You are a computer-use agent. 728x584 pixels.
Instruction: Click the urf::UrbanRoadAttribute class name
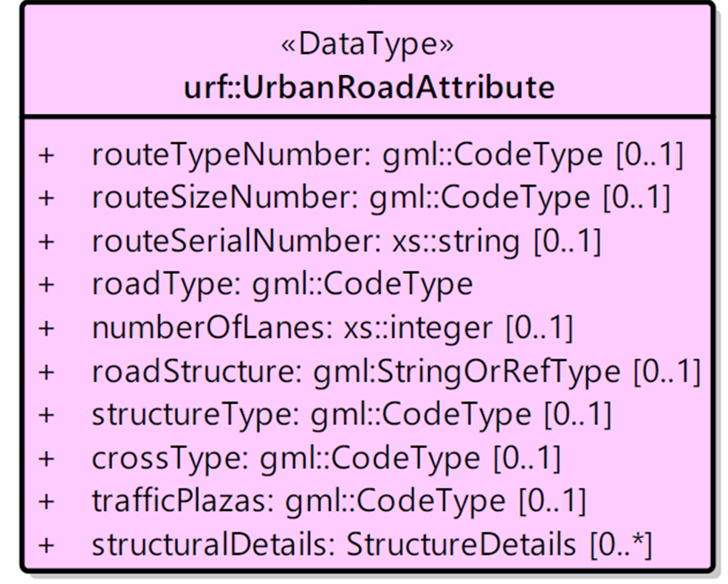click(369, 87)
